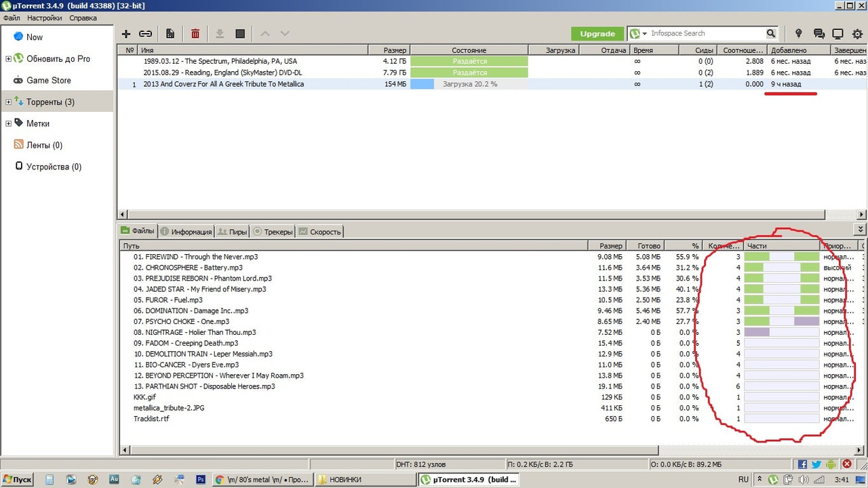Viewport: 868px width, 488px height.
Task: Switch to the Скорость tab
Action: tap(319, 231)
